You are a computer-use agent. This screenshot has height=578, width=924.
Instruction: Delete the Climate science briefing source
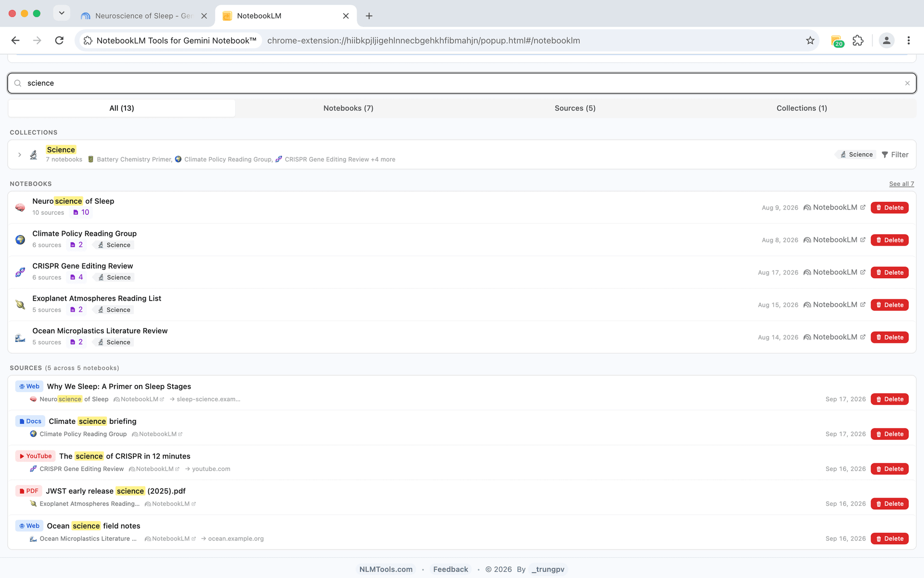point(889,434)
